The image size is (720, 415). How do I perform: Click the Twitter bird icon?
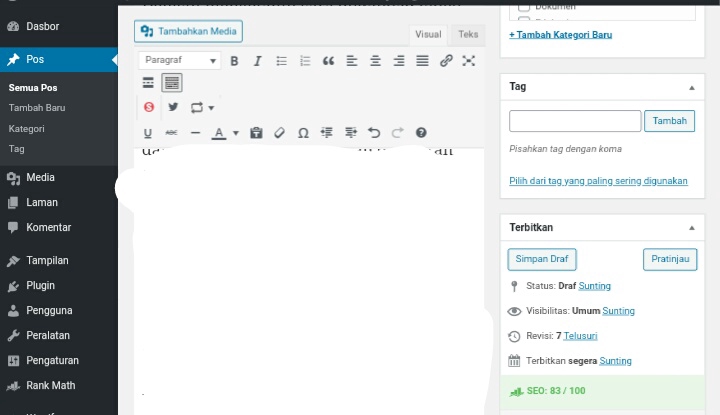173,107
